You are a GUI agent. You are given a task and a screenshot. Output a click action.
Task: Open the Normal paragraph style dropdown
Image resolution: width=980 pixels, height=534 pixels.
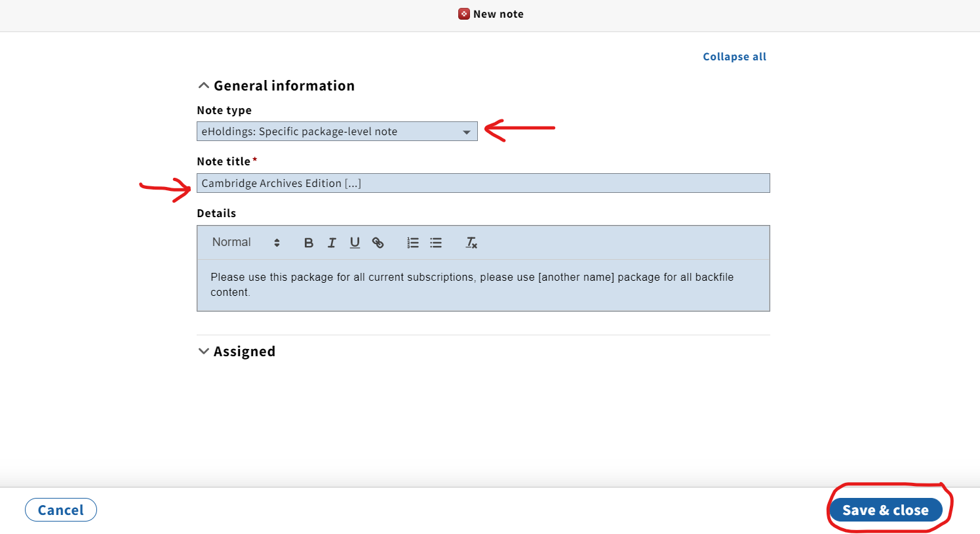click(x=246, y=243)
